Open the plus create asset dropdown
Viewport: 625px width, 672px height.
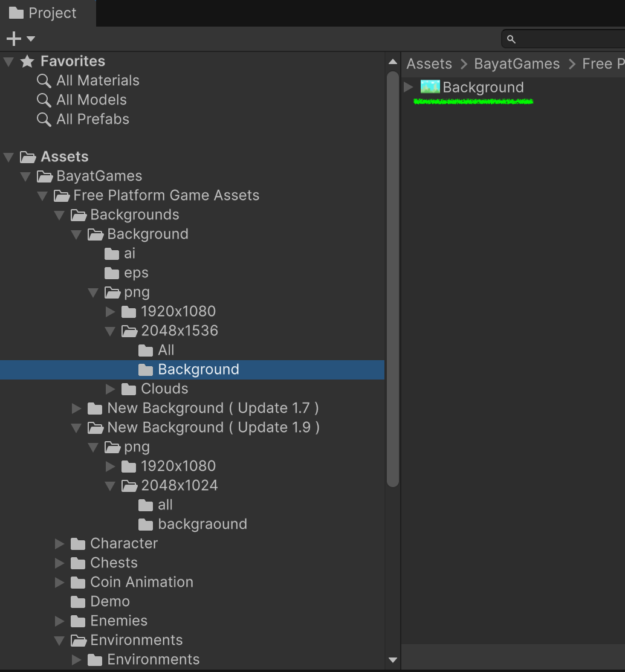20,39
